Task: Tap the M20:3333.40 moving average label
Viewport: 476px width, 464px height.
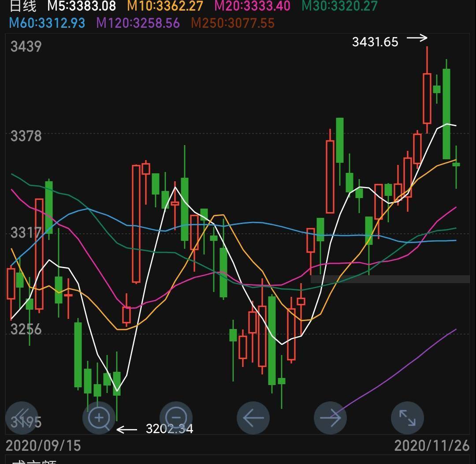Action: coord(252,6)
